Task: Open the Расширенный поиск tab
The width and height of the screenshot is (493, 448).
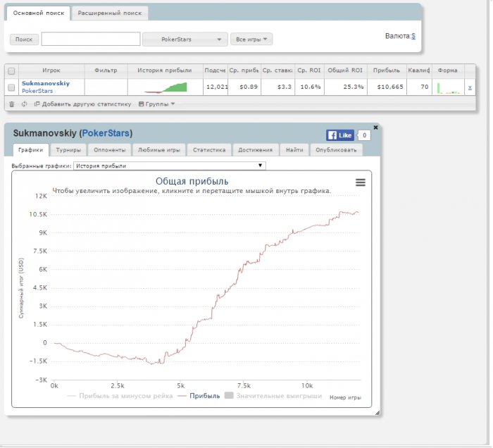Action: [110, 13]
